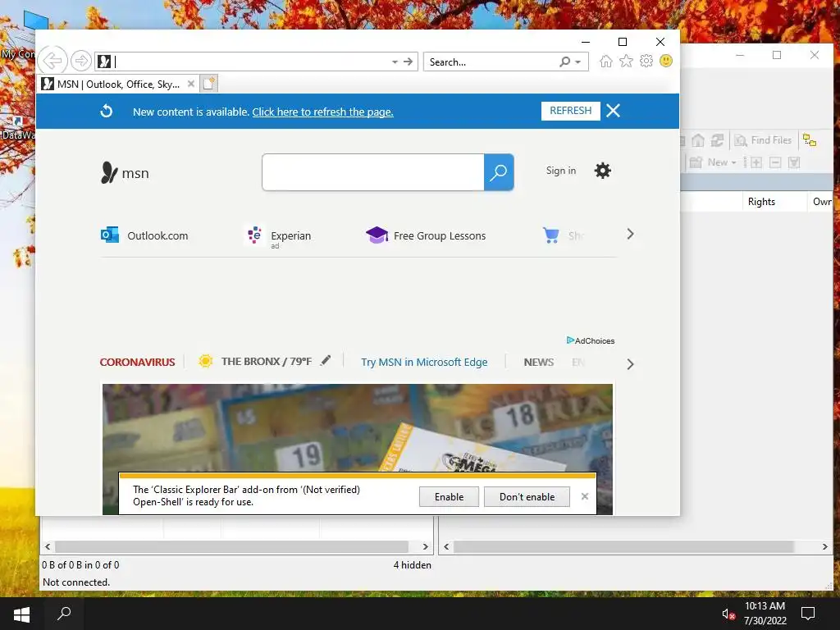This screenshot has width=840, height=630.
Task: Click the feedback smiley face icon
Action: coord(666,61)
